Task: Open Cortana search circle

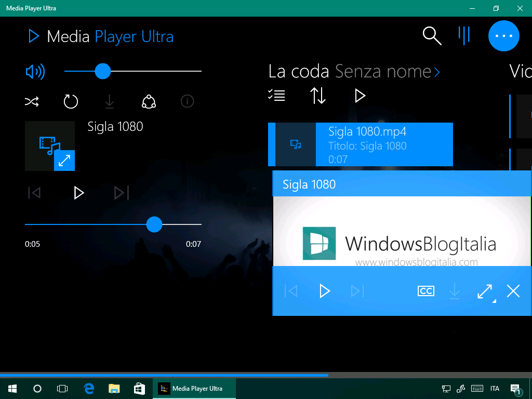Action: (x=37, y=389)
